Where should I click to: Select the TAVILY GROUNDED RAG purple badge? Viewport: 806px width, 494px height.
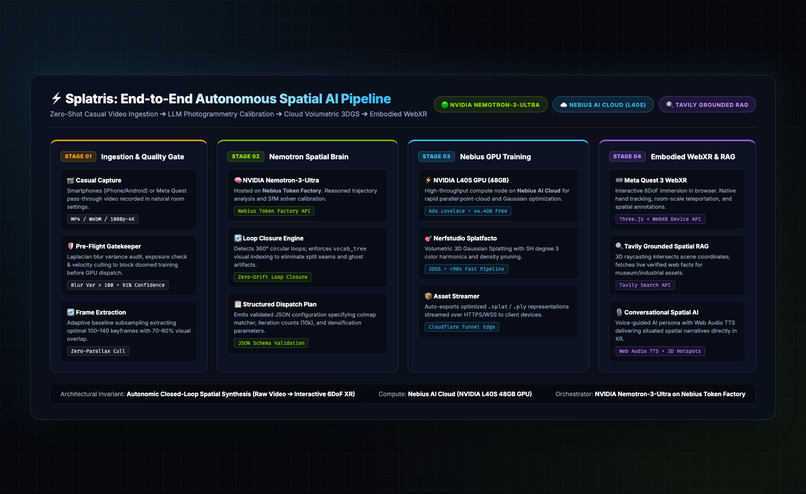pos(707,104)
